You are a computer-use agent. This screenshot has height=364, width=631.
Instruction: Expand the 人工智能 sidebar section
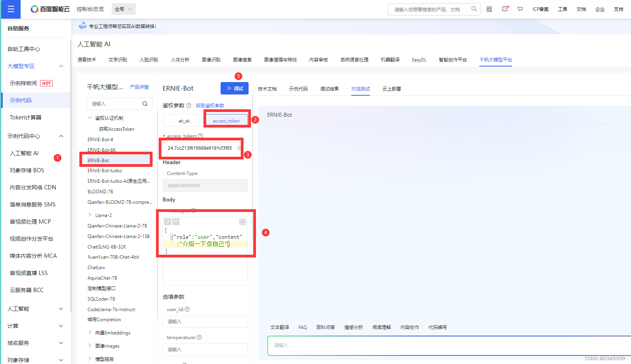(61, 309)
